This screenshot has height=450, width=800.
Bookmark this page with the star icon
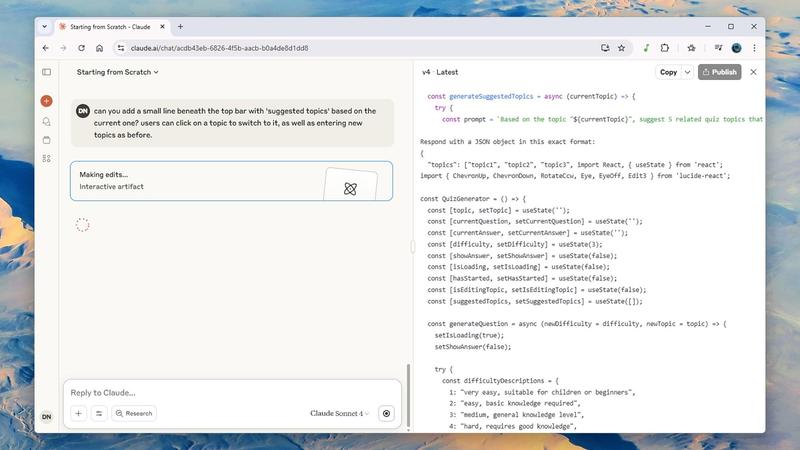pyautogui.click(x=622, y=47)
